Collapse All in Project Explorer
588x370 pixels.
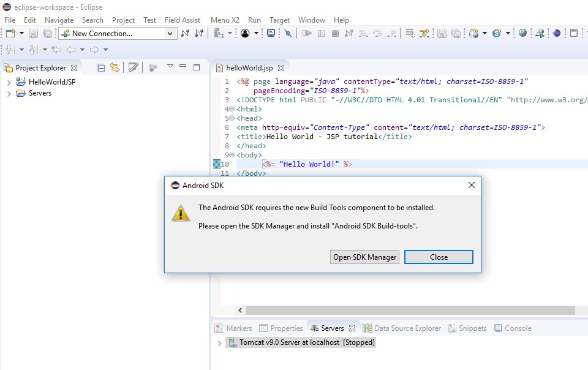coord(100,67)
